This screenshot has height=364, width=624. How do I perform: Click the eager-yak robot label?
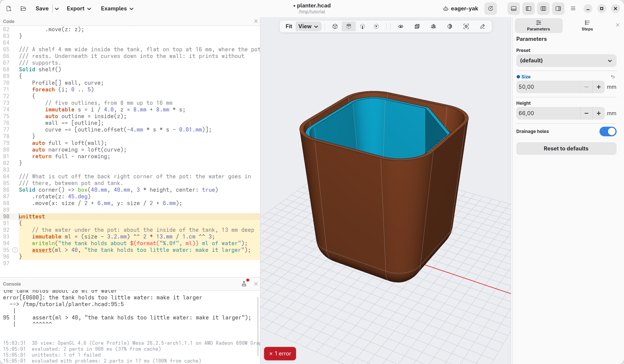click(461, 9)
